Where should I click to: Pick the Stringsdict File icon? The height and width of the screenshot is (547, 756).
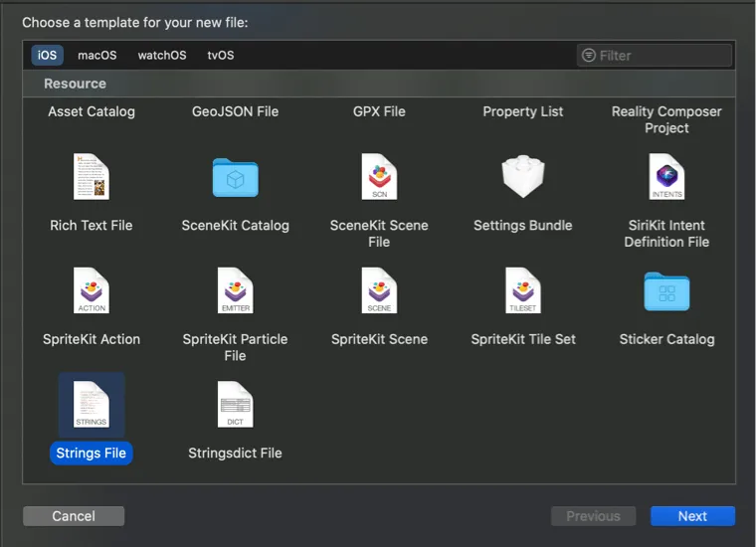pos(235,405)
